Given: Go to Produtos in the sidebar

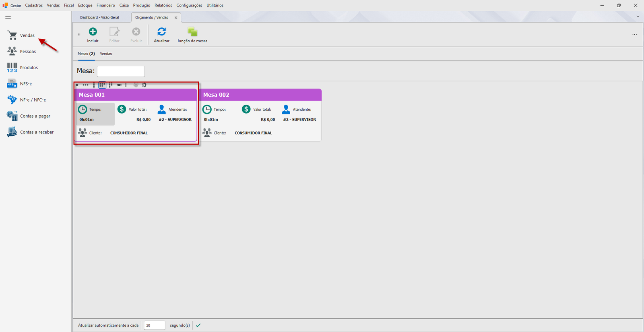Looking at the screenshot, I should tap(23, 68).
